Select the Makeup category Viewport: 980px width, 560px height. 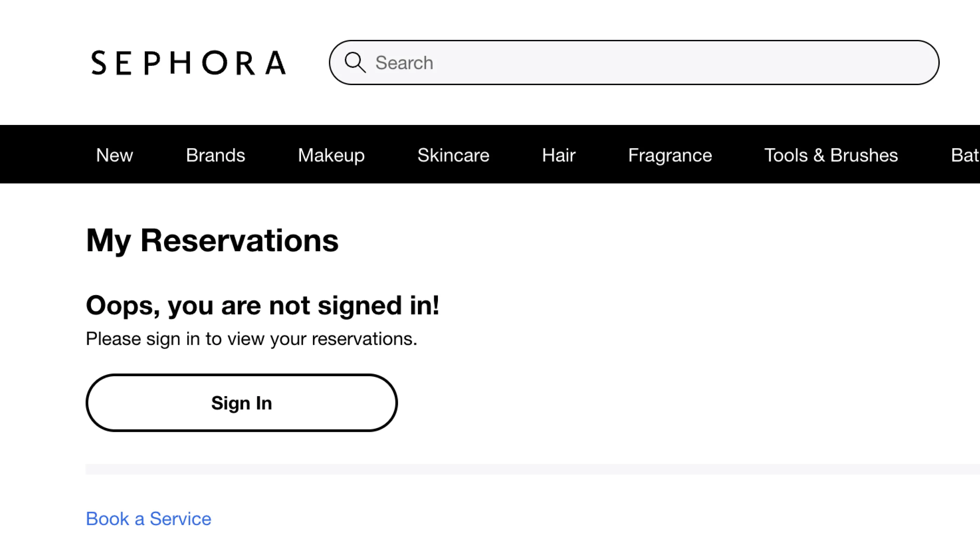tap(331, 155)
